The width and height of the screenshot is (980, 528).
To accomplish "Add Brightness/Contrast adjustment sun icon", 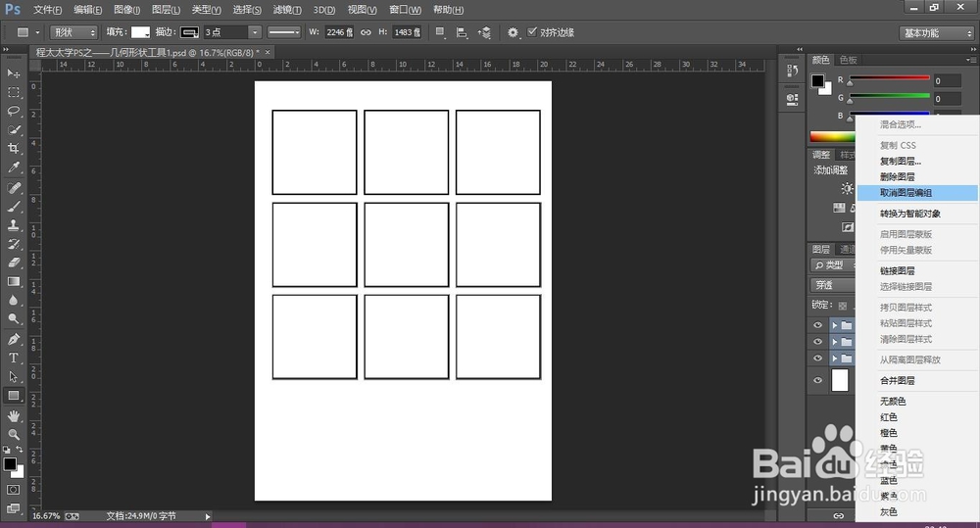I will click(x=847, y=188).
